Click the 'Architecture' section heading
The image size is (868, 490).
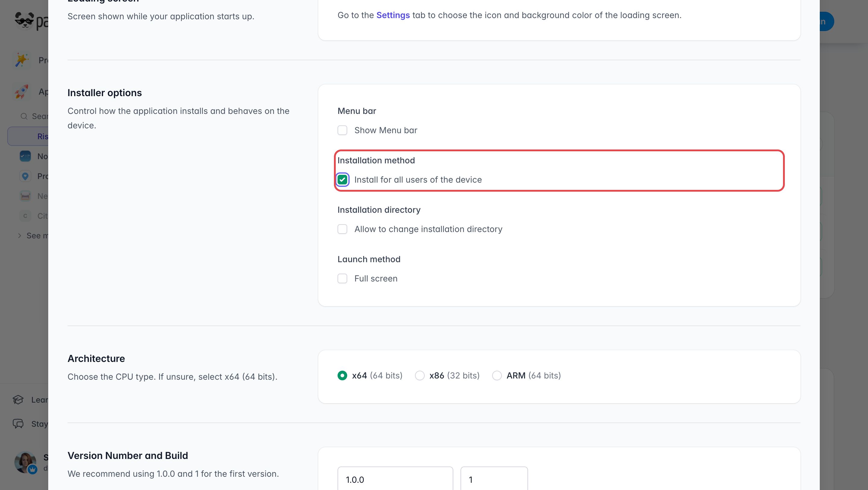[x=96, y=358]
